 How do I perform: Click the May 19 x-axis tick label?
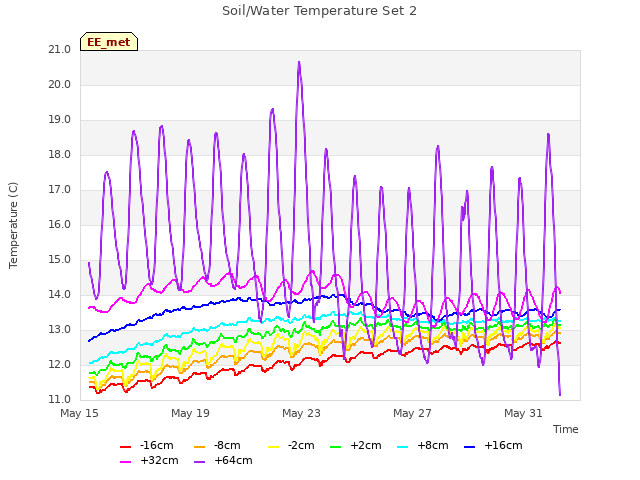(190, 413)
